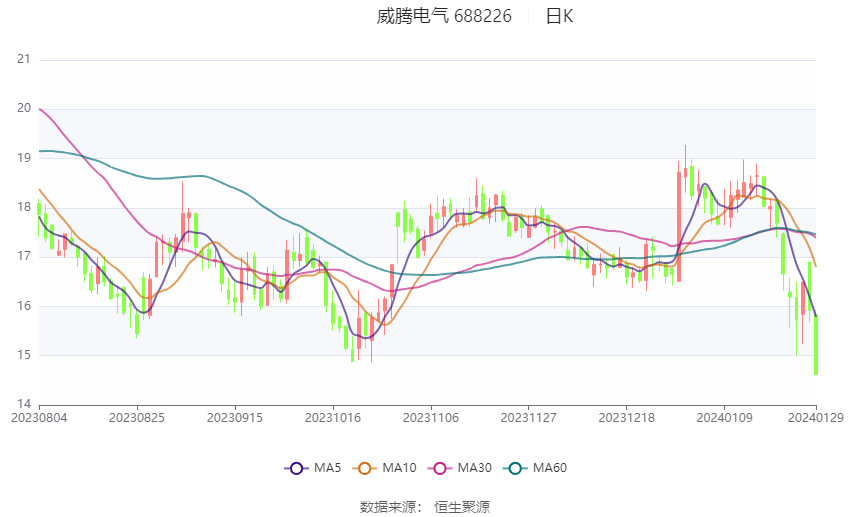850x517 pixels.
Task: Toggle the MA60 legend series
Action: point(535,468)
